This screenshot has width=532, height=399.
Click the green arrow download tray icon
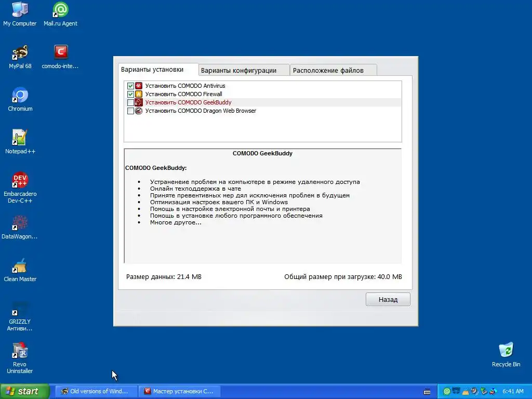[x=484, y=392]
